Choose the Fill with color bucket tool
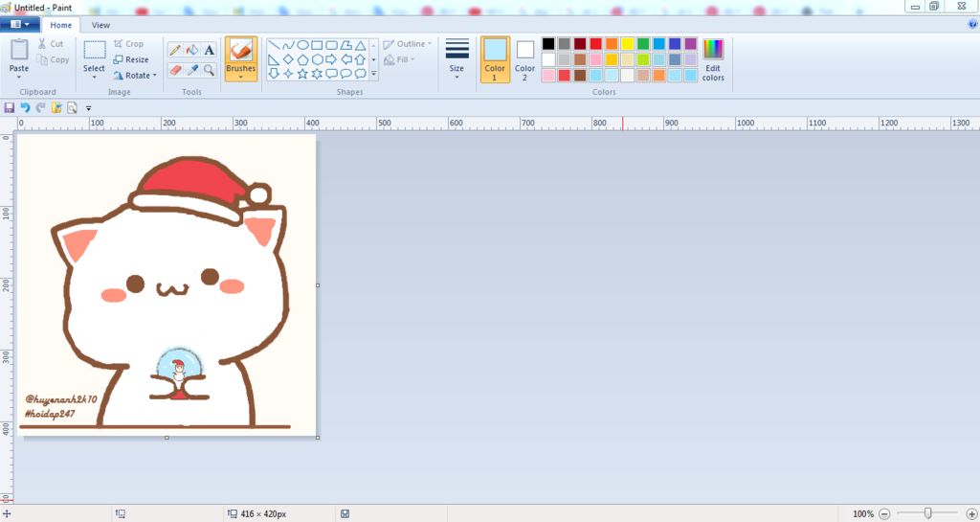Image resolution: width=980 pixels, height=522 pixels. [192, 50]
